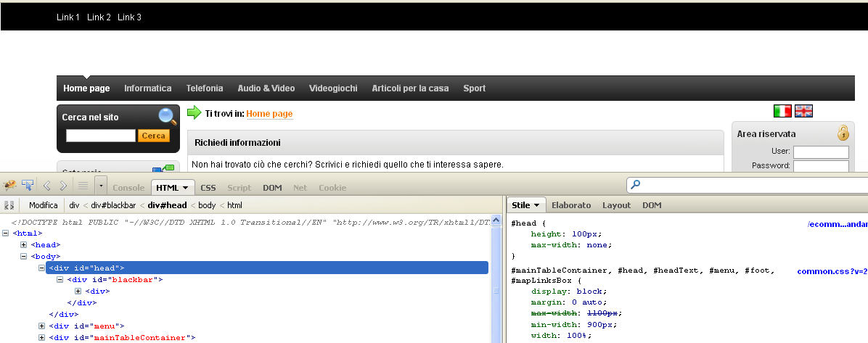Expand the div id="menu" node
Viewport: 868px width, 343px height.
pos(42,326)
